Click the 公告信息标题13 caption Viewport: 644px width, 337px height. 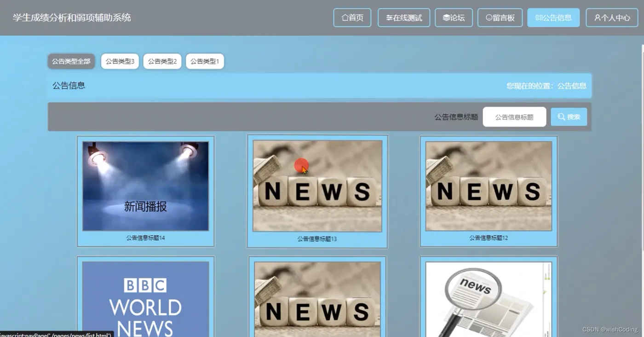[x=317, y=239]
